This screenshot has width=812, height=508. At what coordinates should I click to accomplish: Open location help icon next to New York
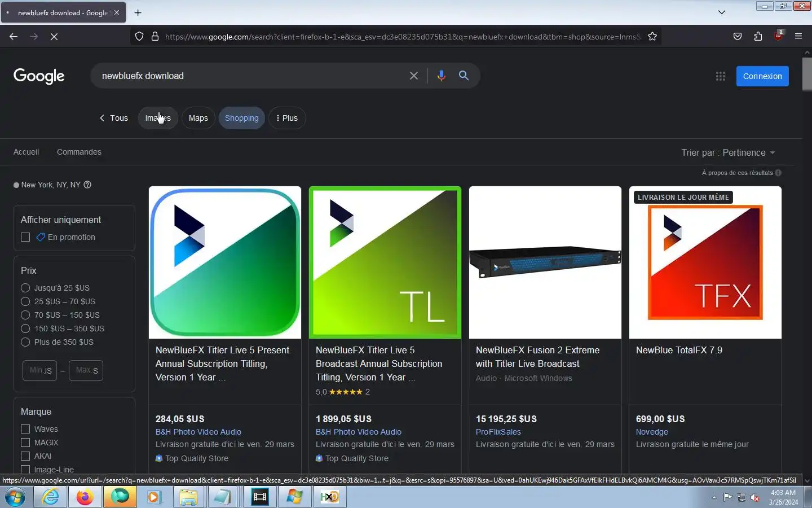point(87,185)
